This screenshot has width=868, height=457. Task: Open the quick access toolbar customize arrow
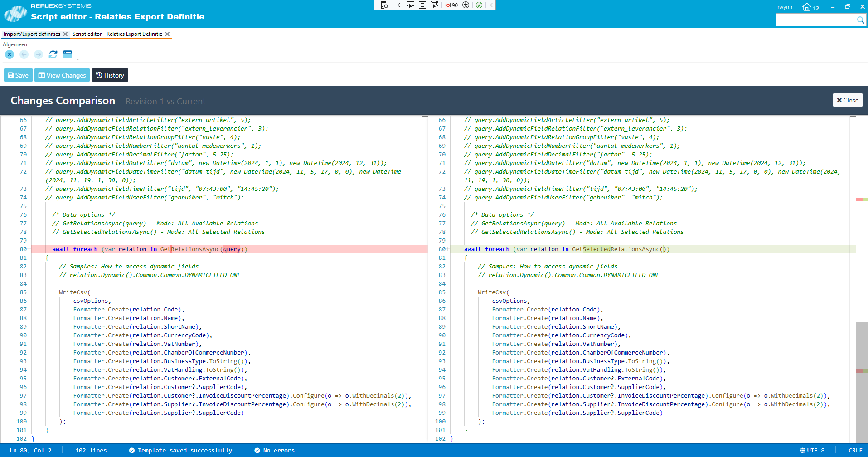point(78,58)
